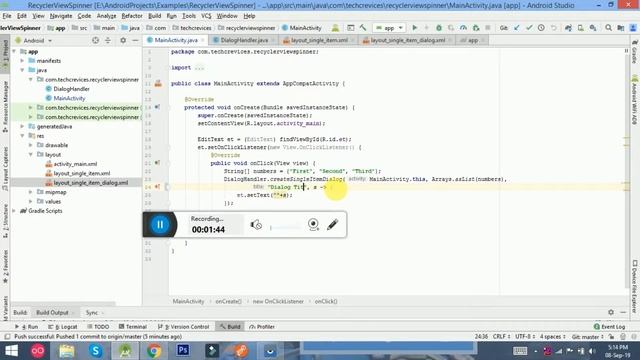Click recorder pencil annotate icon
The height and width of the screenshot is (360, 640).
tap(332, 224)
